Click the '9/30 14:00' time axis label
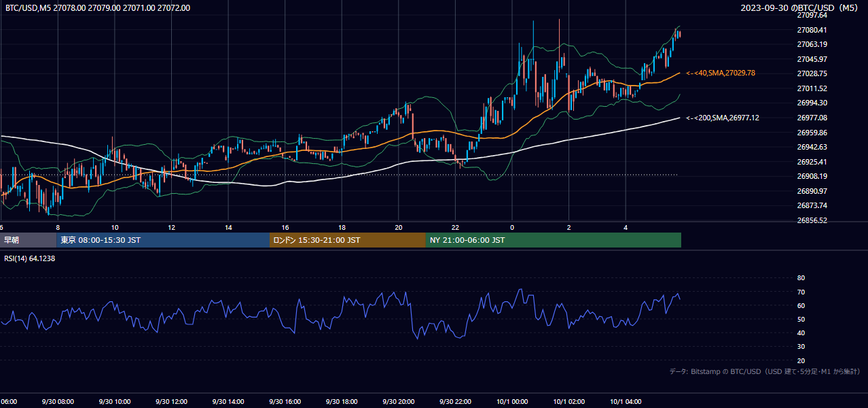This screenshot has height=408, width=868. pyautogui.click(x=228, y=401)
